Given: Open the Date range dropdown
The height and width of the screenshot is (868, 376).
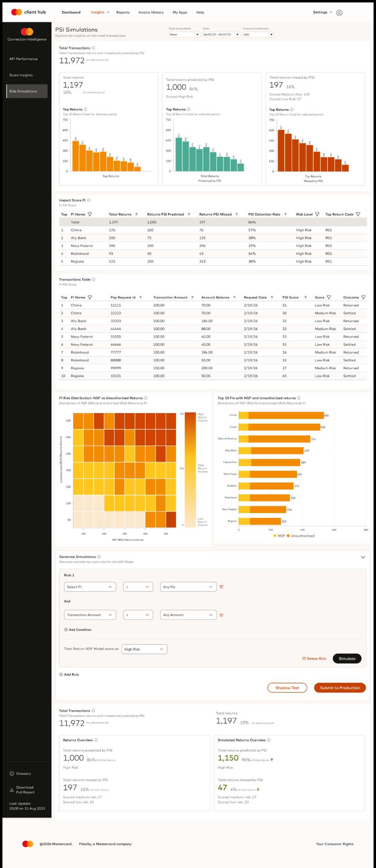Looking at the screenshot, I should pyautogui.click(x=221, y=35).
